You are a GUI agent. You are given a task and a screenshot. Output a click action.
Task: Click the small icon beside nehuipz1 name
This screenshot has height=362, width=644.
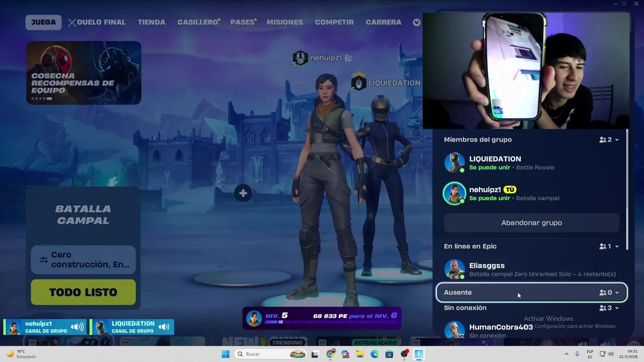coord(348,58)
